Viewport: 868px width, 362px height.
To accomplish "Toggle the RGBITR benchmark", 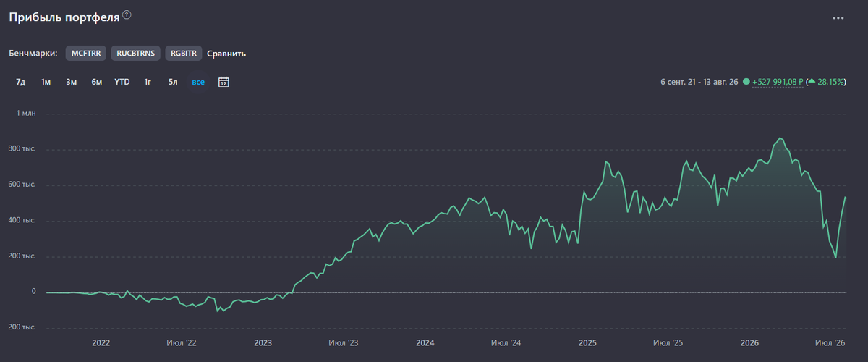I will pos(184,54).
